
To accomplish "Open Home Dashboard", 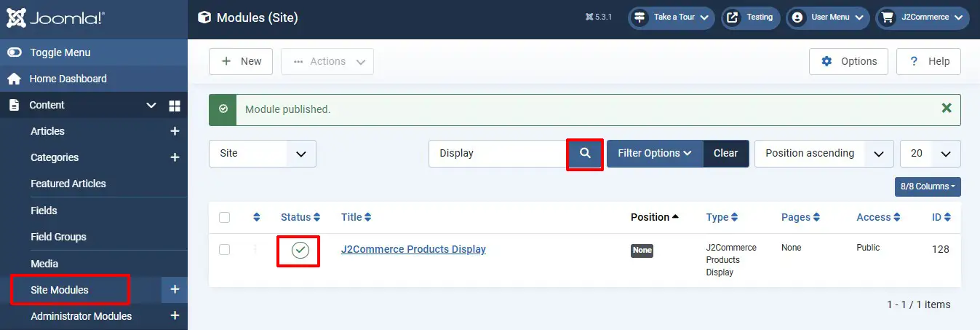I will (68, 79).
